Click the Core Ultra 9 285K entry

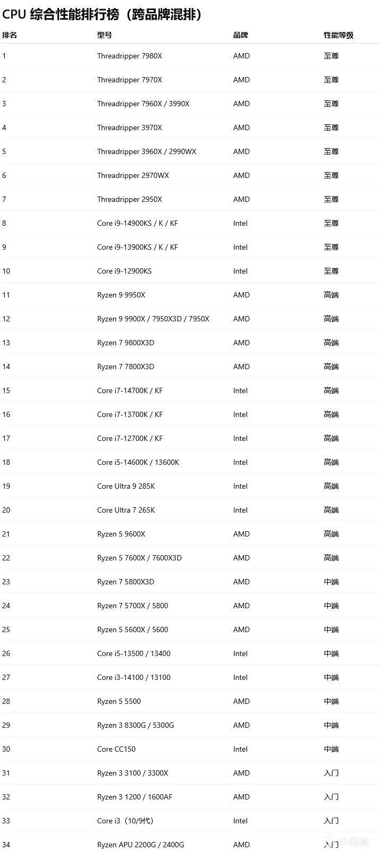point(126,486)
